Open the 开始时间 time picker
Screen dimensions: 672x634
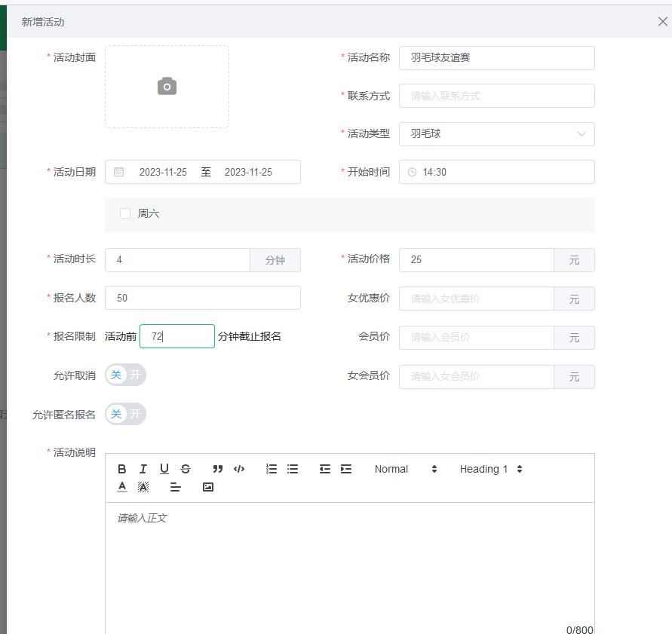[x=496, y=172]
